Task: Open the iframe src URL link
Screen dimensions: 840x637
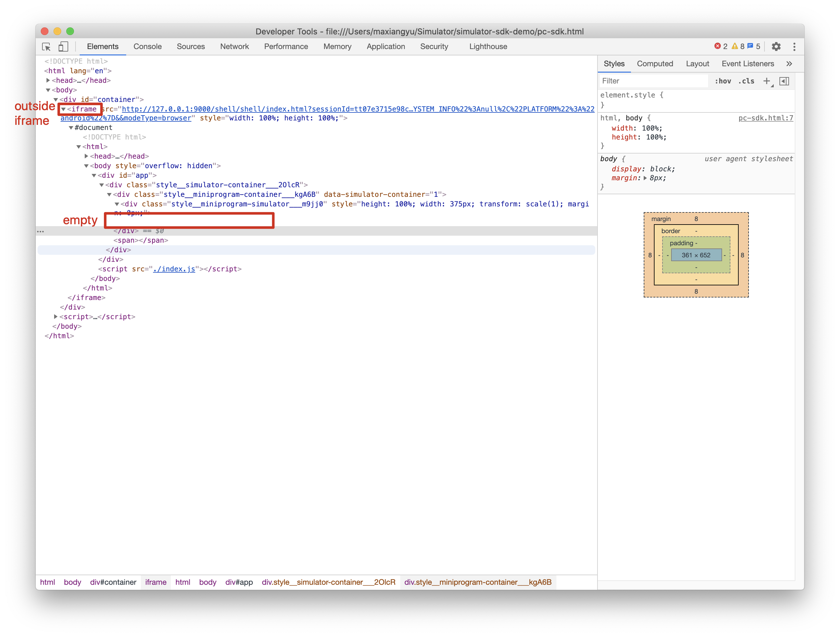Action: click(x=358, y=109)
